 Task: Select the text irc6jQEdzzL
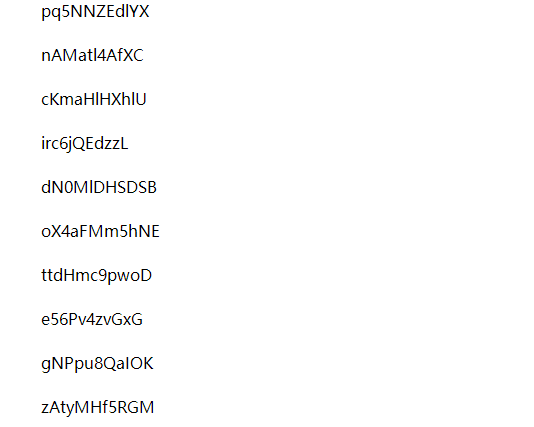84,144
